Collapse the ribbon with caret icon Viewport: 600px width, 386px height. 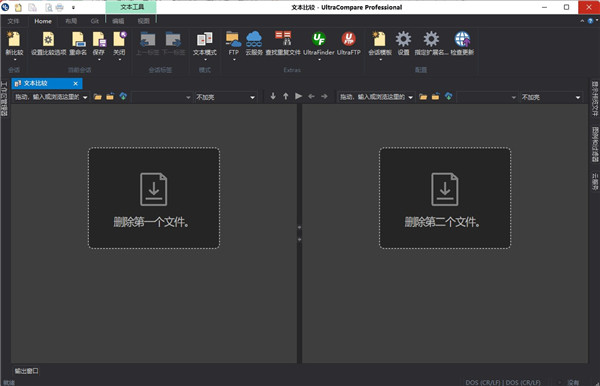tap(582, 21)
